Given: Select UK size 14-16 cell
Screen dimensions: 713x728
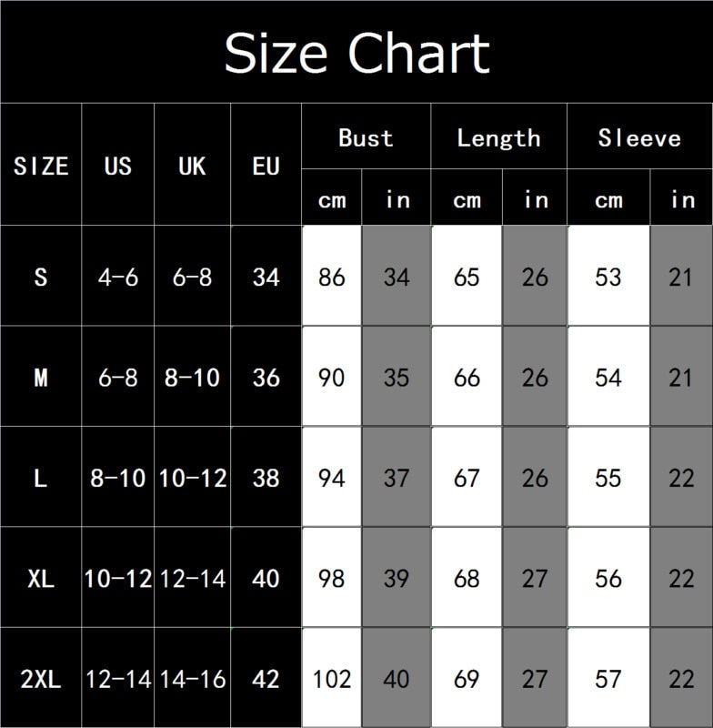Looking at the screenshot, I should [x=192, y=678].
